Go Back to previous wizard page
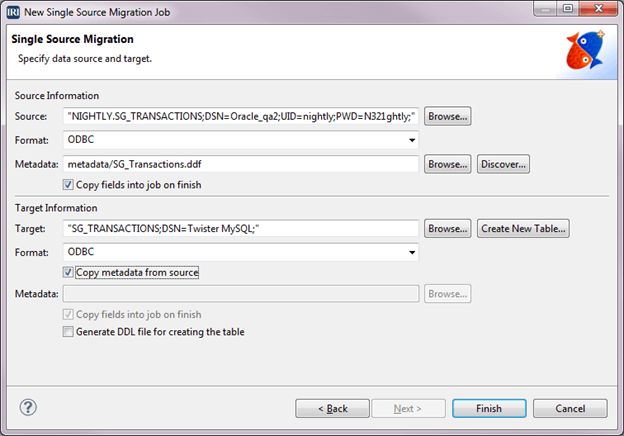This screenshot has width=624, height=436. pos(332,409)
